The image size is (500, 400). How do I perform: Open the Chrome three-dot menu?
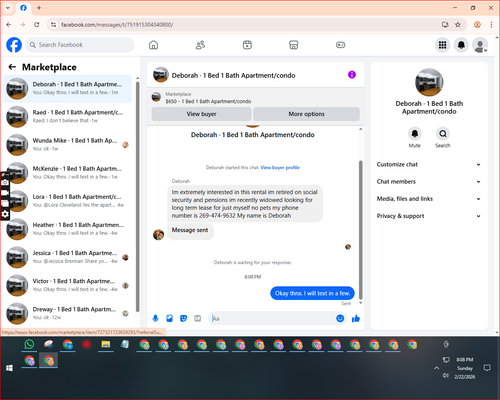[x=491, y=24]
